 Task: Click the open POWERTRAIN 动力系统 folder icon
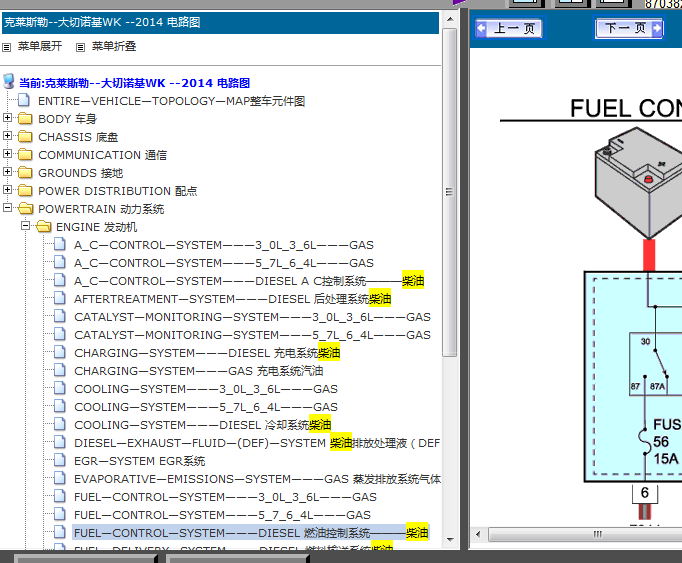point(26,209)
